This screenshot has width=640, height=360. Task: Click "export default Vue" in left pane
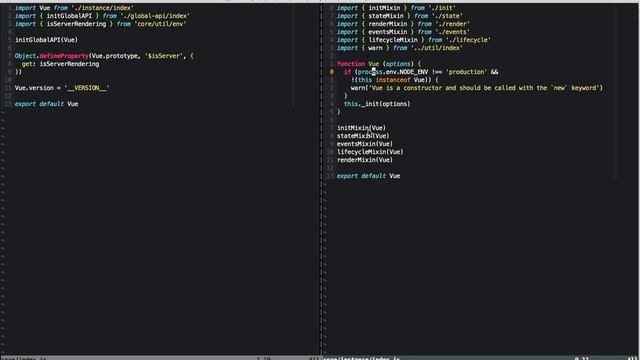(x=46, y=104)
